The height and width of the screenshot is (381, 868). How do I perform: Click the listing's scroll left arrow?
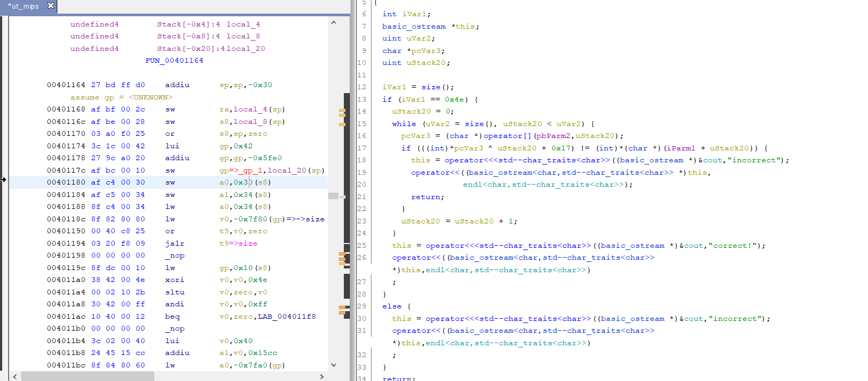(x=15, y=376)
